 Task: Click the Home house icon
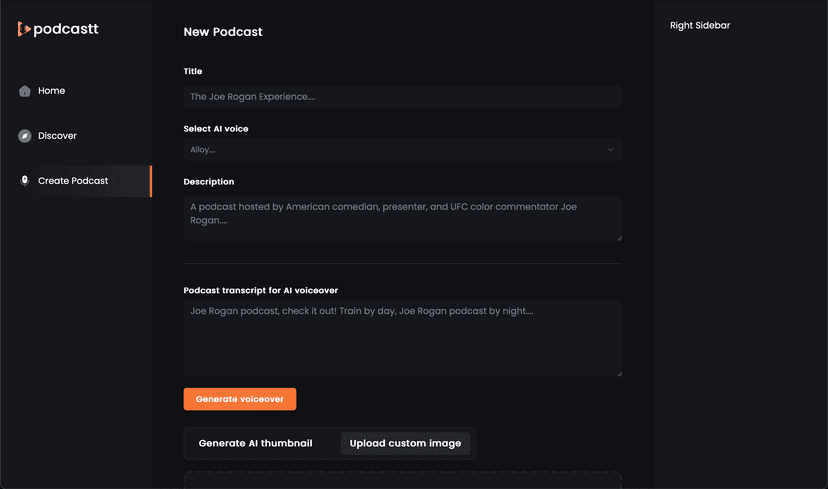click(25, 91)
